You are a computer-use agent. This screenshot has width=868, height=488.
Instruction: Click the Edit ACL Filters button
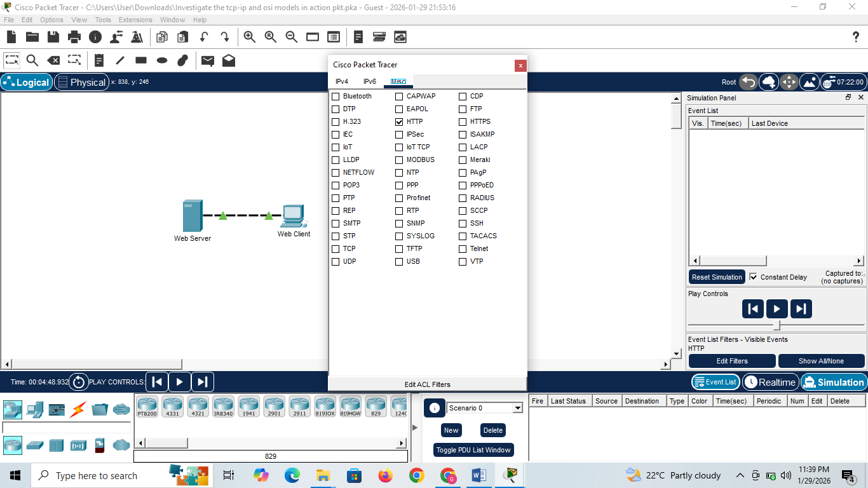428,384
